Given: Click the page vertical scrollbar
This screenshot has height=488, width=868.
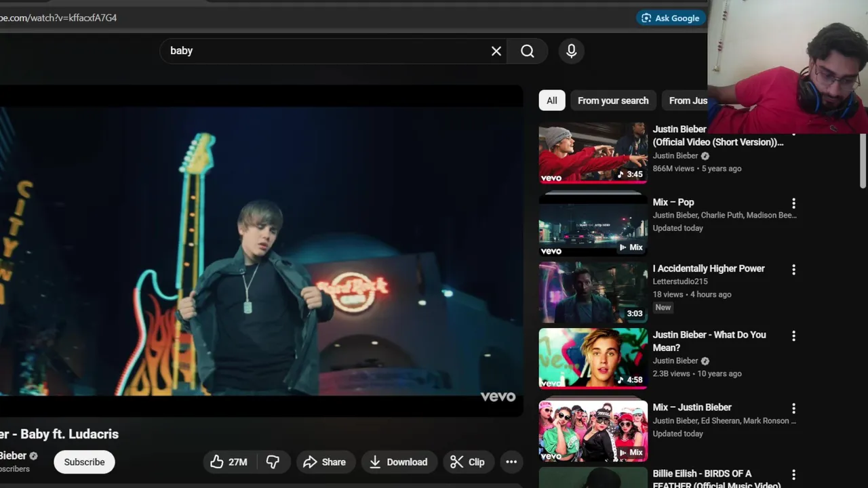Looking at the screenshot, I should pyautogui.click(x=863, y=160).
